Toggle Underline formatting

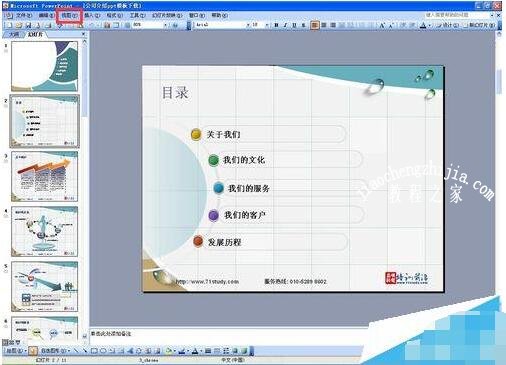[294, 25]
